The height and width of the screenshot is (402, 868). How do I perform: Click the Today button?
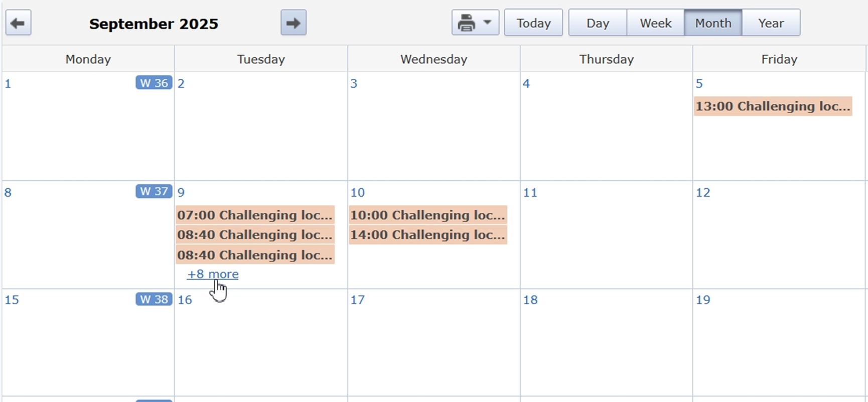pyautogui.click(x=533, y=23)
